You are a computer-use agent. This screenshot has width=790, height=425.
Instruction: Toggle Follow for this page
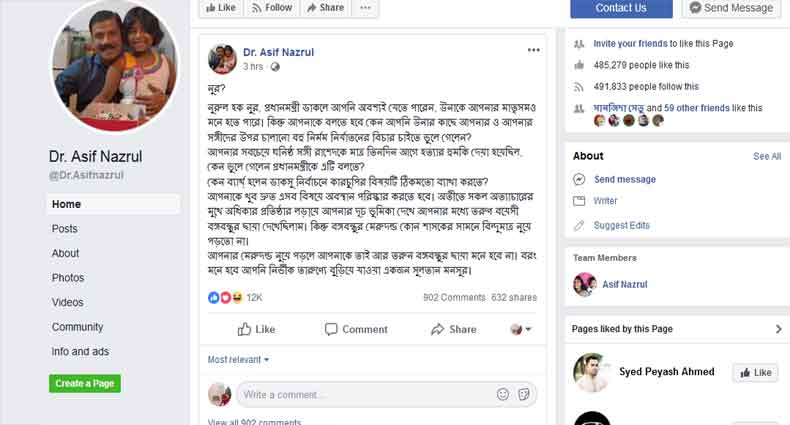coord(270,8)
